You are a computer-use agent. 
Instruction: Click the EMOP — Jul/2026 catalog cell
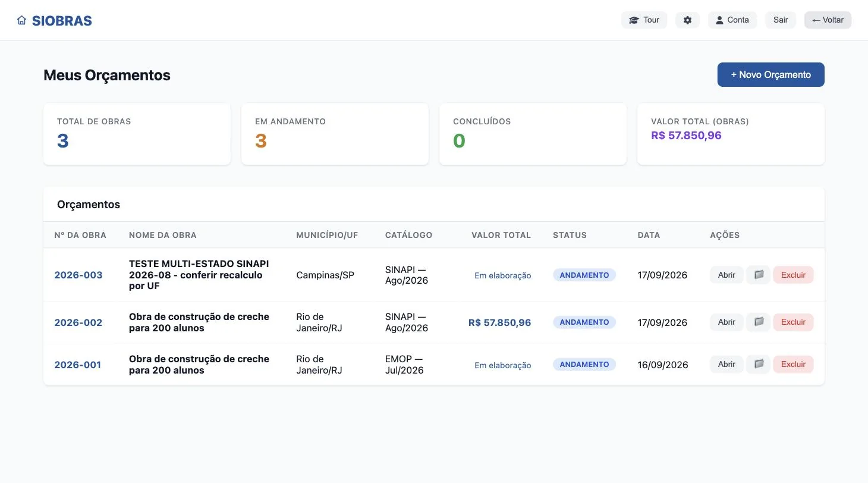404,365
